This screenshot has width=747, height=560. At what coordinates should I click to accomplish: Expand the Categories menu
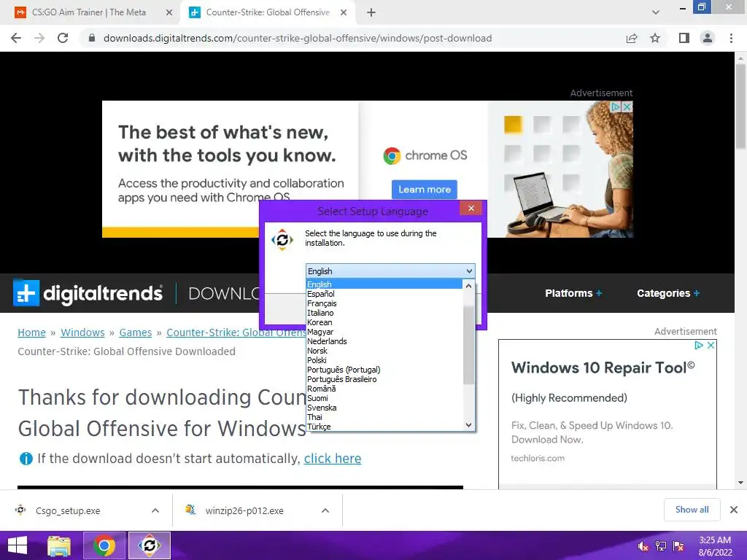pyautogui.click(x=668, y=293)
